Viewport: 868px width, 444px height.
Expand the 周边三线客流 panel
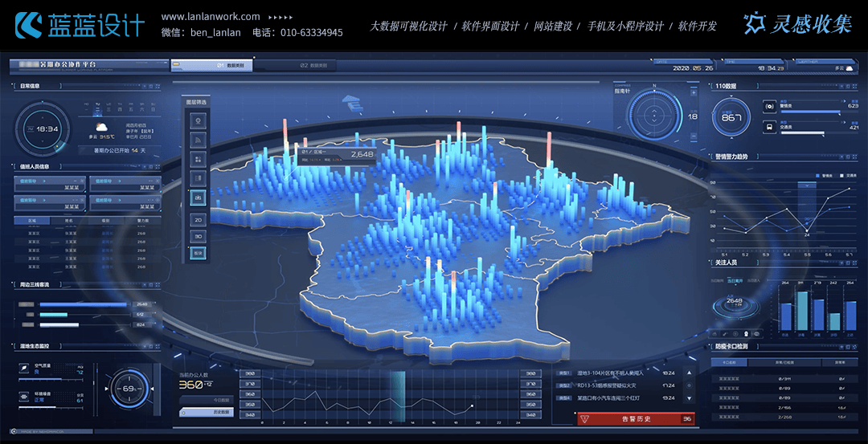tap(32, 284)
